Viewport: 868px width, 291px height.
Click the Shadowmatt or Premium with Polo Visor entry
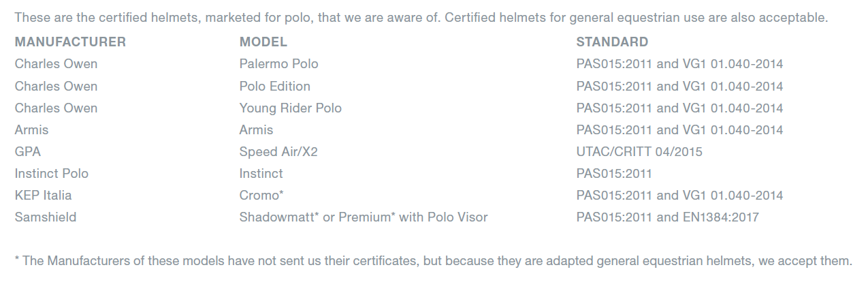click(x=363, y=217)
